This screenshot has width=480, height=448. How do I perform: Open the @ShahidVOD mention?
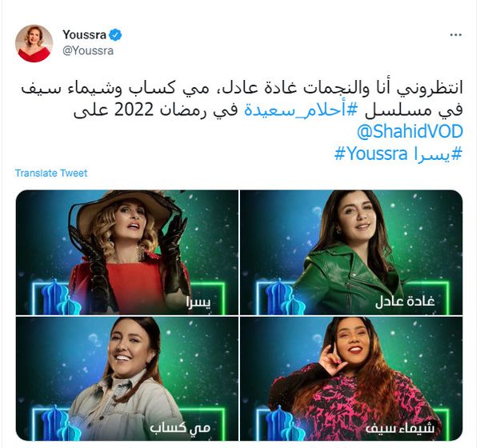(410, 132)
